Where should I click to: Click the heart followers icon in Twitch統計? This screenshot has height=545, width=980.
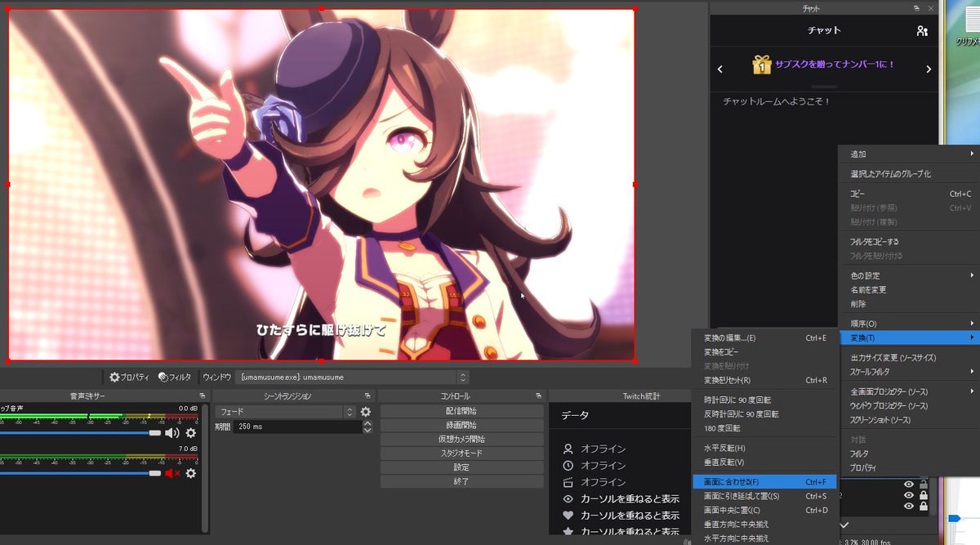(568, 516)
